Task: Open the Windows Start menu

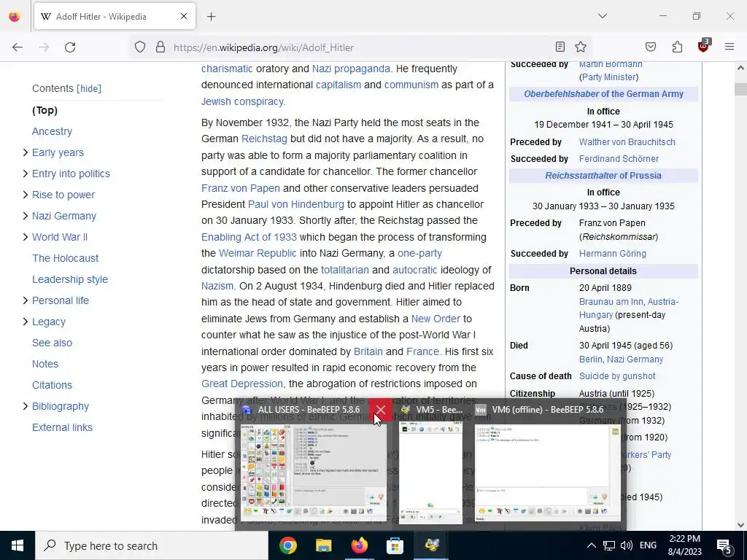Action: 18,545
